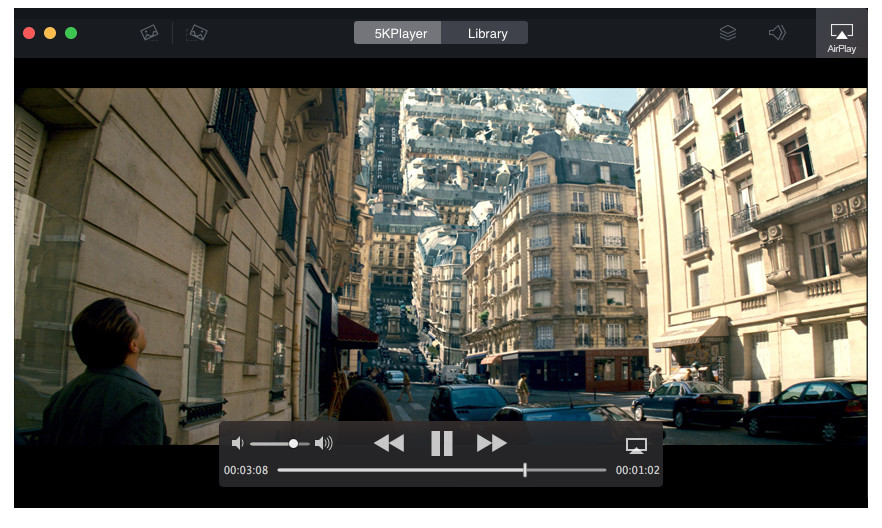Click the dashed-frame image icon in the toolbar
Screen dimensions: 882x528
(x=197, y=33)
